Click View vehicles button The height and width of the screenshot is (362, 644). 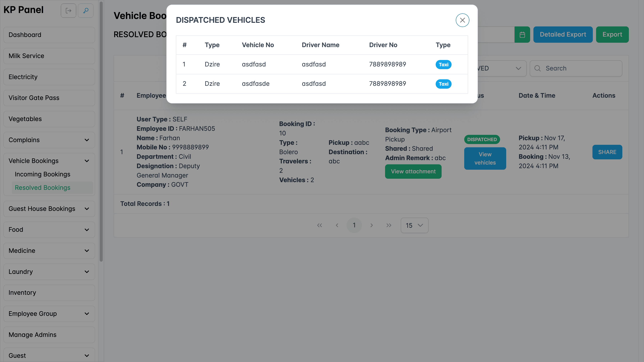(485, 158)
